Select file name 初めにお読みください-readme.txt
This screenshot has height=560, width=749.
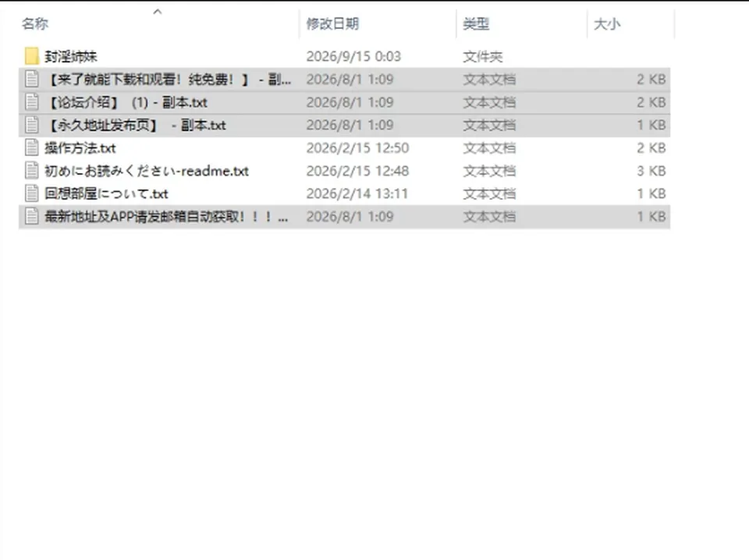147,171
